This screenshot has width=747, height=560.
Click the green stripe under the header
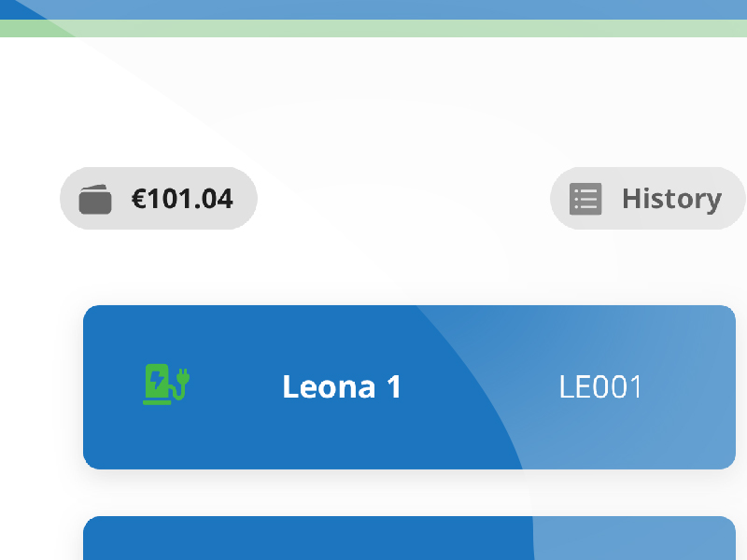pos(373,28)
